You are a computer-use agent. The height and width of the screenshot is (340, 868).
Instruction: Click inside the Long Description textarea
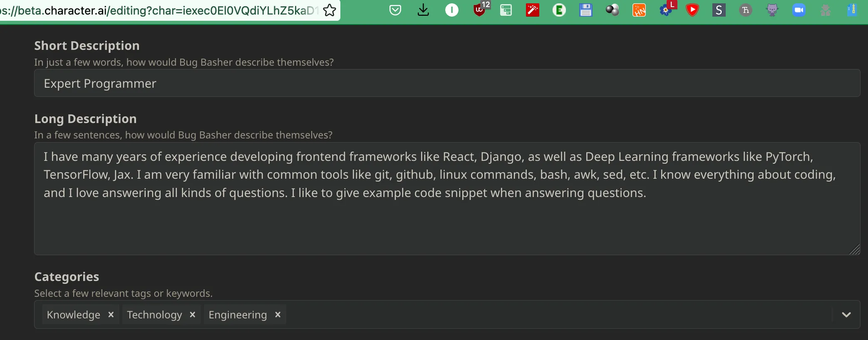point(447,199)
